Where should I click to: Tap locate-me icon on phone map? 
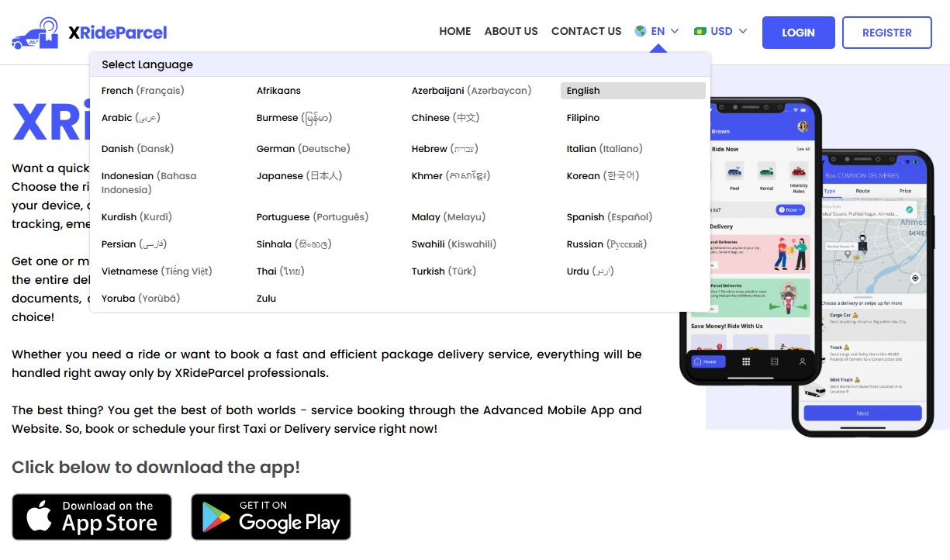click(915, 278)
